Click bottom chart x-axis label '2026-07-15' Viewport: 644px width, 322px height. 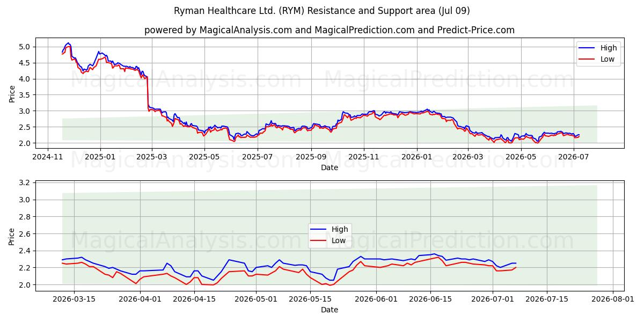tap(547, 299)
